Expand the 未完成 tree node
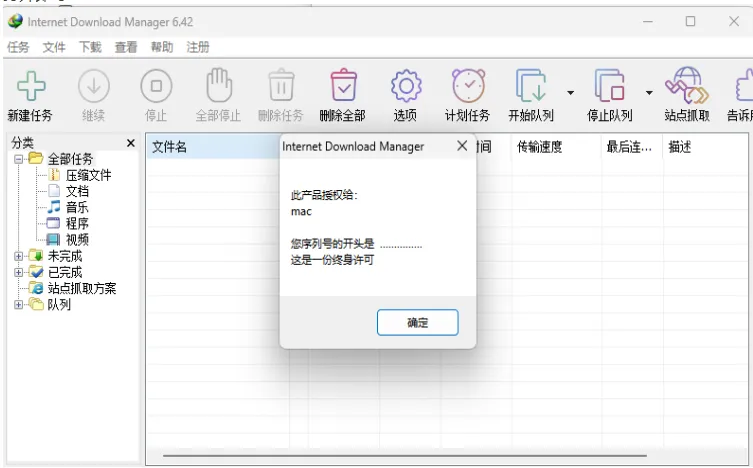 18,256
